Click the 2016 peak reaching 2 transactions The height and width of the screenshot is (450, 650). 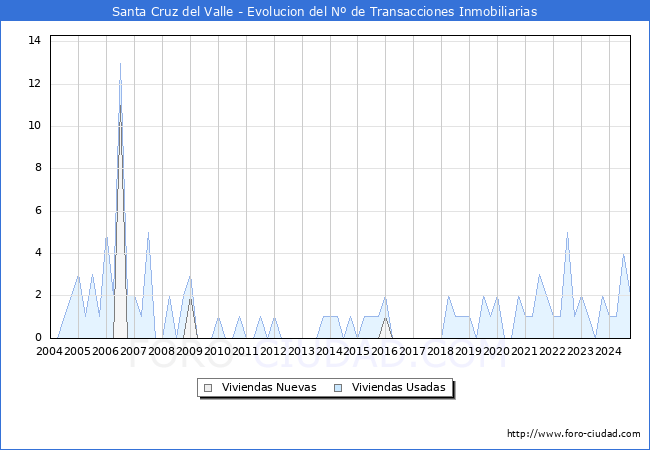click(x=386, y=297)
